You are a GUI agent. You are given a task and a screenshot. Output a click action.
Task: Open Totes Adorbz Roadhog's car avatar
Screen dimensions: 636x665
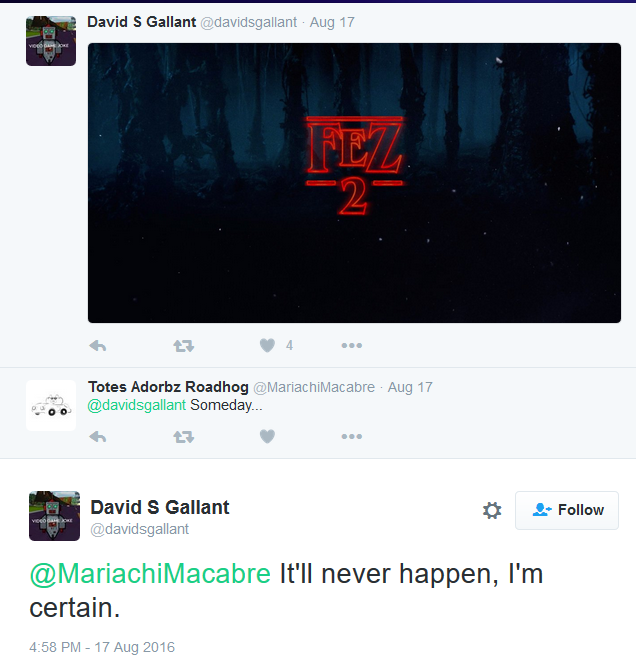pos(51,405)
